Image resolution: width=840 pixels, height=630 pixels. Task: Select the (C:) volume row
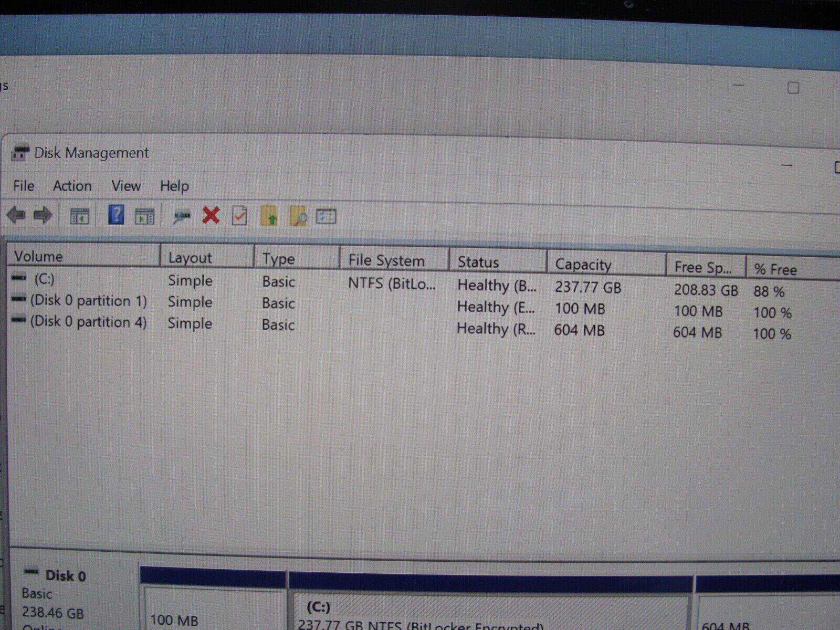[45, 279]
